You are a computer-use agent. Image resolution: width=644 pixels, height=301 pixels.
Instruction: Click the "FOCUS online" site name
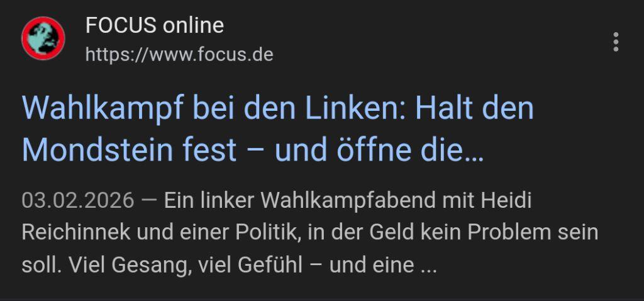tap(154, 25)
